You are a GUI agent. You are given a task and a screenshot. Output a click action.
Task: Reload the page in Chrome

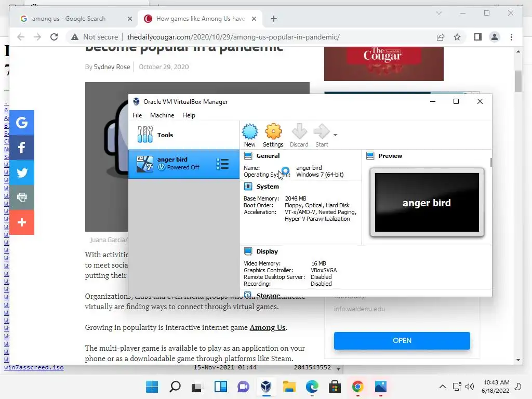54,37
